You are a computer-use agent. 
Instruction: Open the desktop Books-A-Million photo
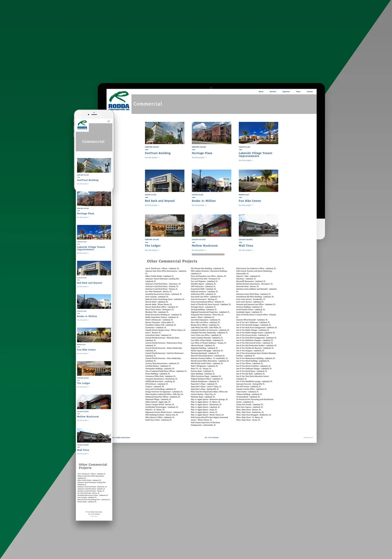tap(212, 181)
